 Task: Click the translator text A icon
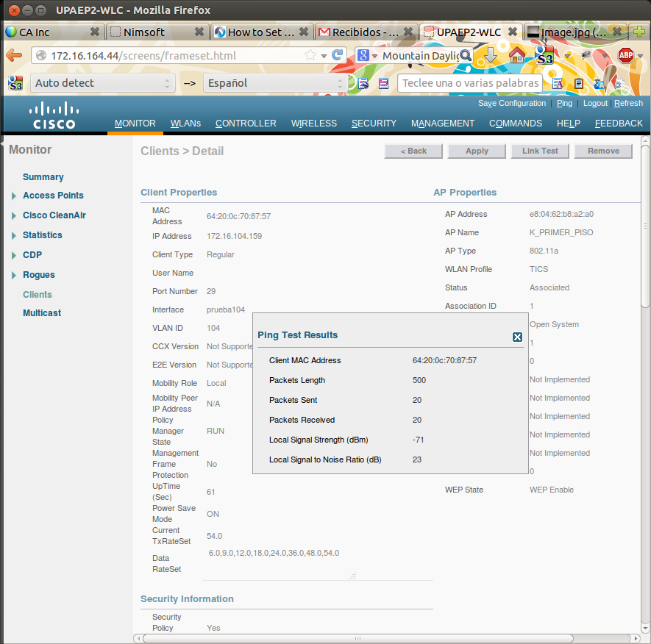pyautogui.click(x=558, y=83)
